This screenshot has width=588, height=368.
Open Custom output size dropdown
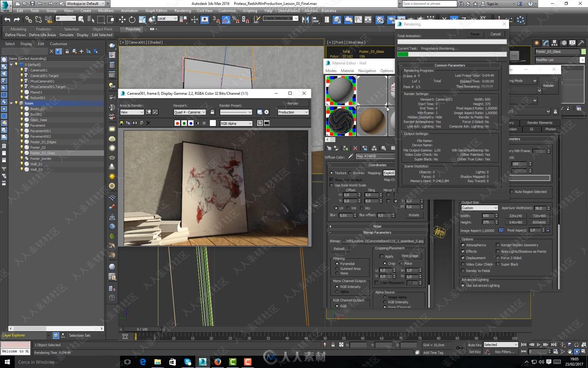(x=479, y=208)
